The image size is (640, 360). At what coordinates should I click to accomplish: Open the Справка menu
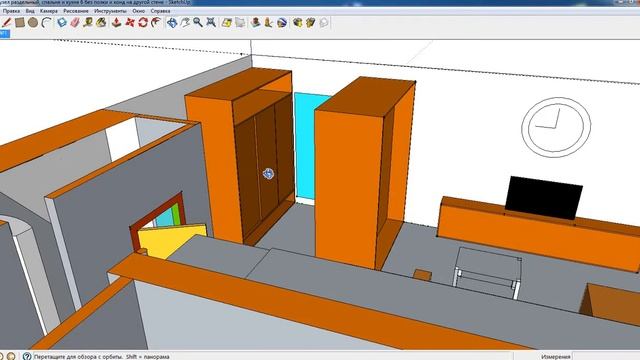point(160,11)
